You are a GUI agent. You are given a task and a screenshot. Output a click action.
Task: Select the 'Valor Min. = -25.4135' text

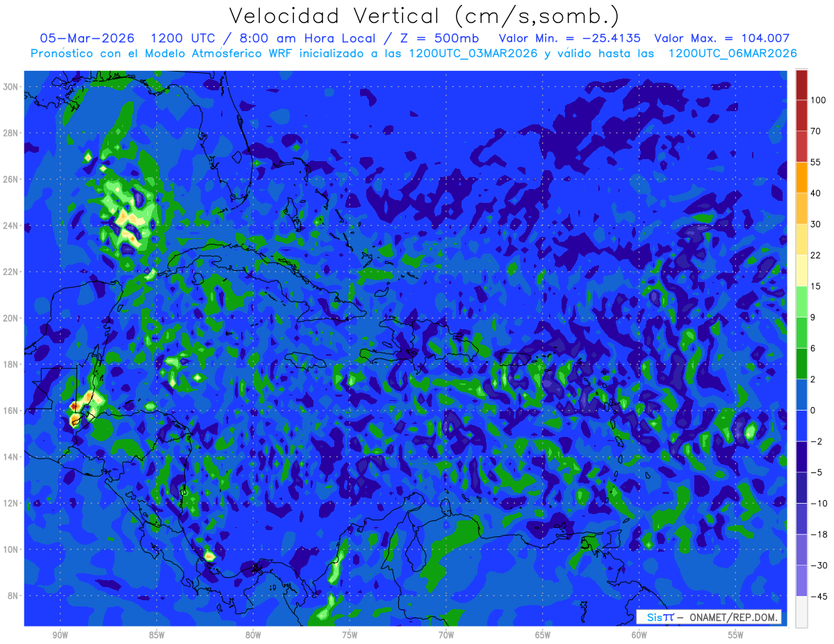570,38
